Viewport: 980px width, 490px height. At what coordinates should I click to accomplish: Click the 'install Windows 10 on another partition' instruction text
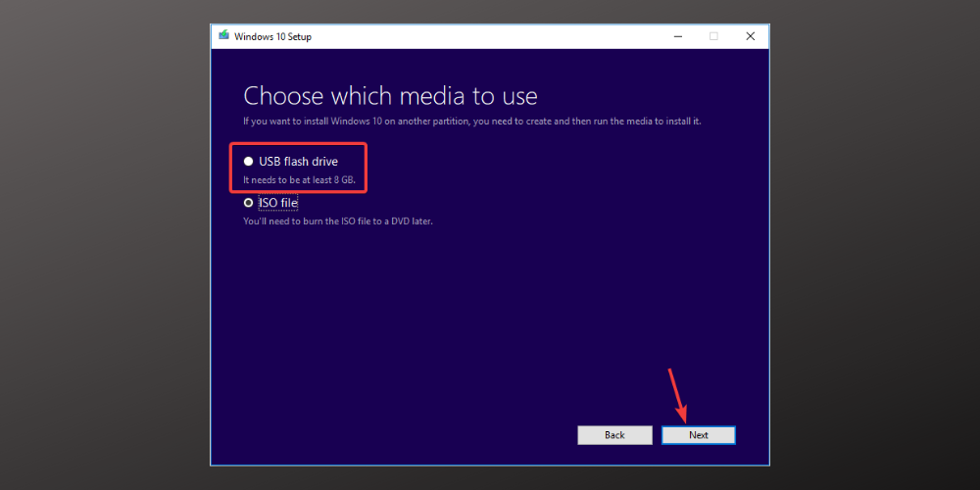tap(472, 122)
